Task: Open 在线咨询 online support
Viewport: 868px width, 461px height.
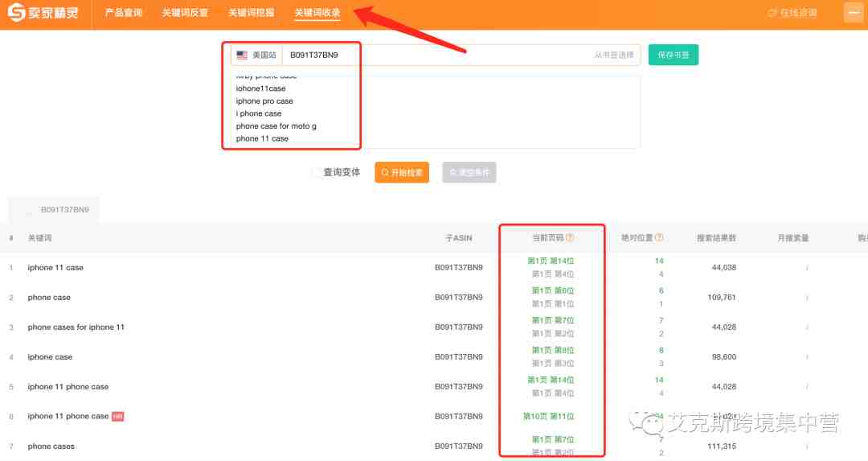Action: tap(792, 13)
